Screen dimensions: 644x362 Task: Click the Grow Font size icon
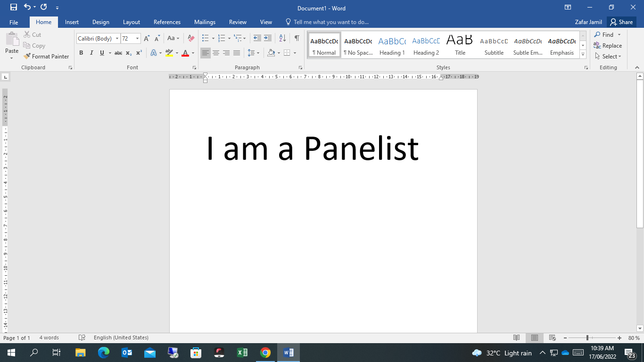pos(147,38)
